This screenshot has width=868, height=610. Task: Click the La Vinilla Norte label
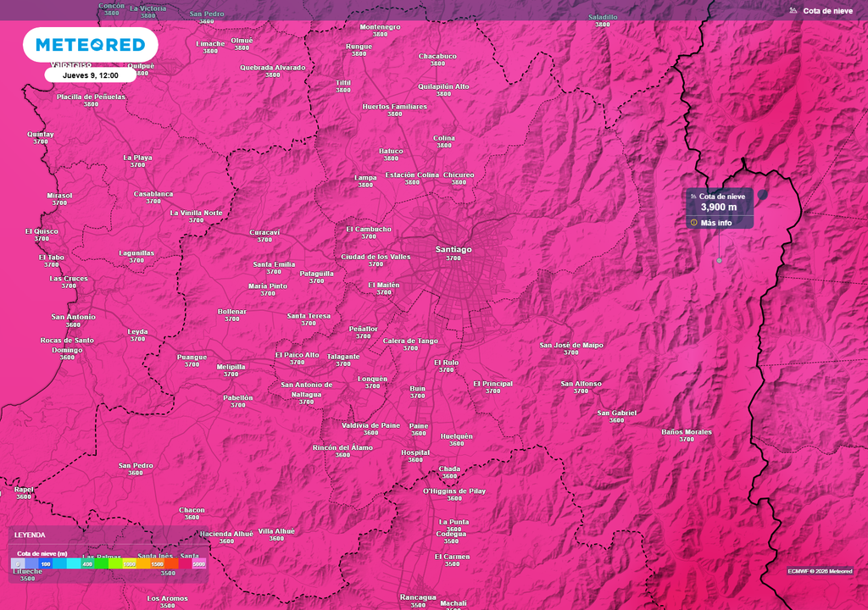coord(196,213)
